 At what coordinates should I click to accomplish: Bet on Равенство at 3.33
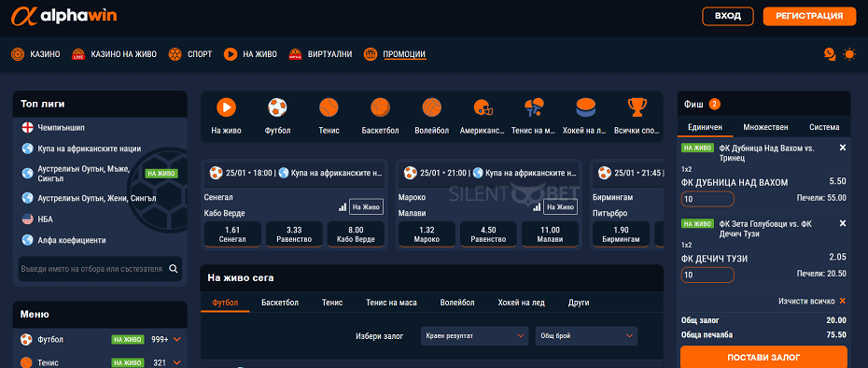point(294,234)
